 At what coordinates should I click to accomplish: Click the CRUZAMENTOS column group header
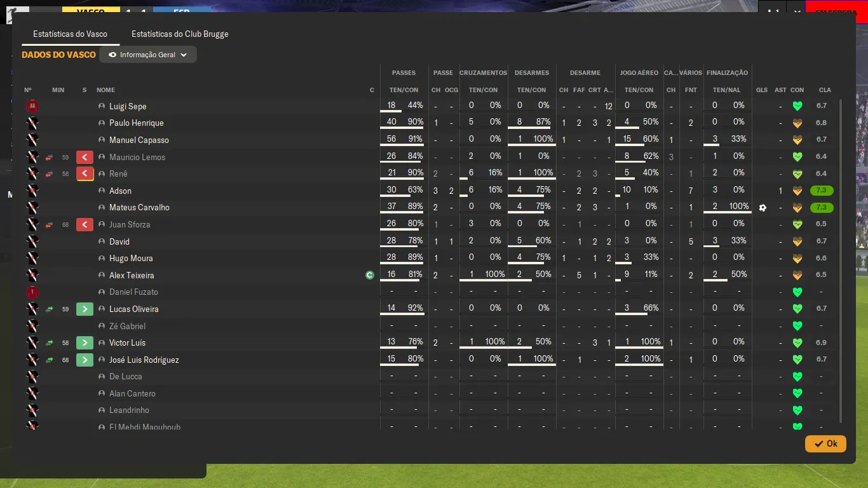pos(484,73)
